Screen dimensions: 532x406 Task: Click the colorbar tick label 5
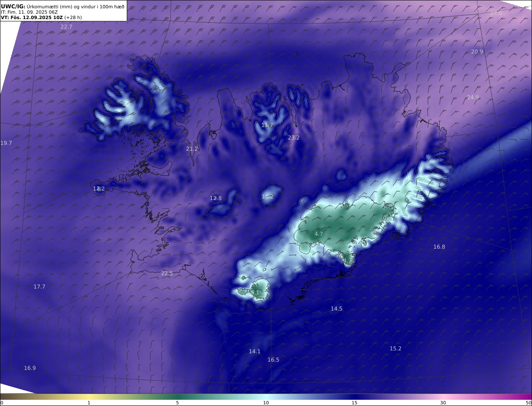(177, 403)
